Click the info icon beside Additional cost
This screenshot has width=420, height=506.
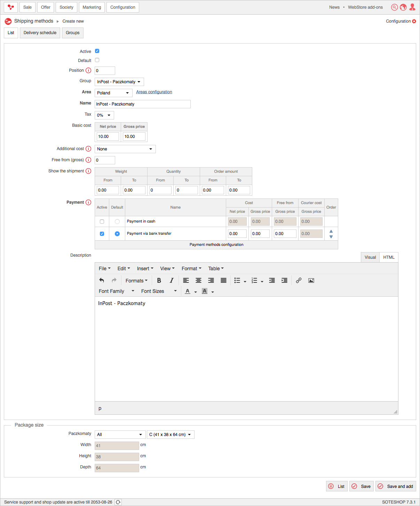pyautogui.click(x=88, y=149)
